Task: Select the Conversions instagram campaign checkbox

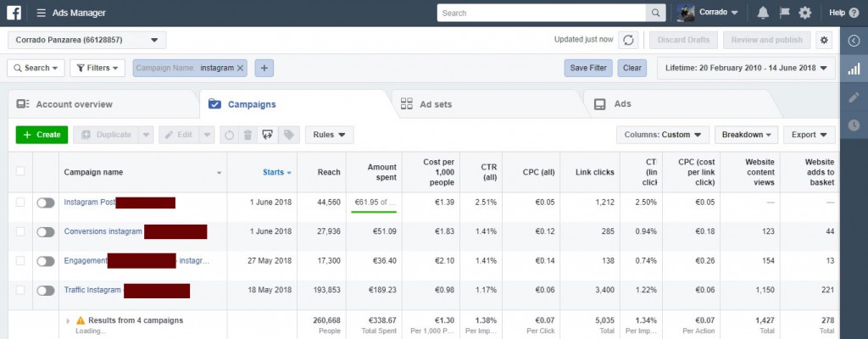Action: (x=20, y=231)
